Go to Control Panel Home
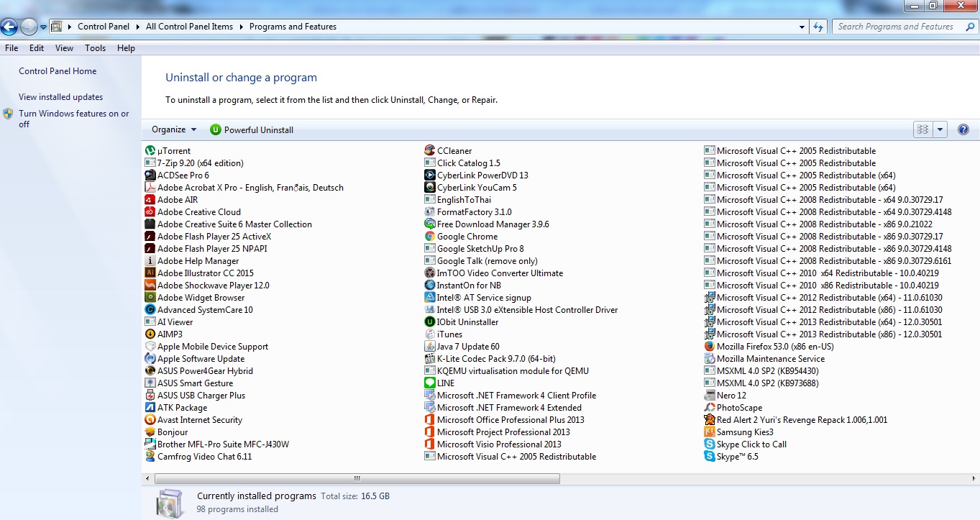The height and width of the screenshot is (520, 980). pyautogui.click(x=58, y=71)
